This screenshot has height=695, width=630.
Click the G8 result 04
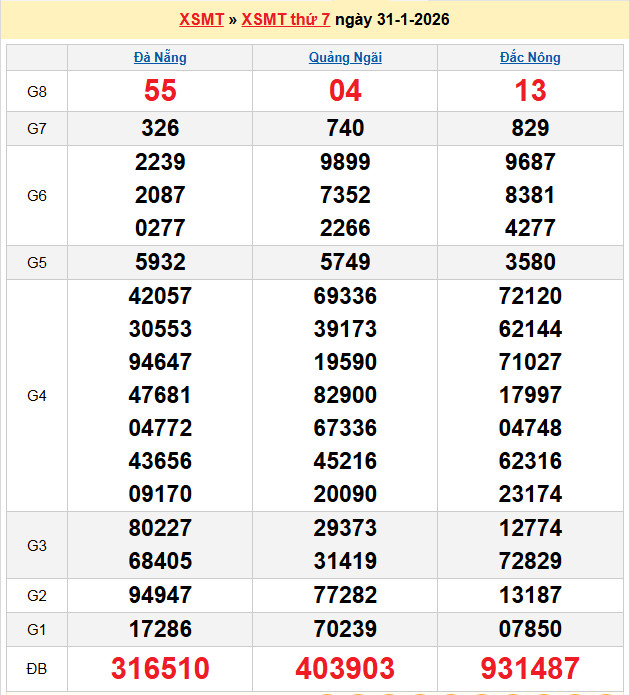pyautogui.click(x=345, y=91)
